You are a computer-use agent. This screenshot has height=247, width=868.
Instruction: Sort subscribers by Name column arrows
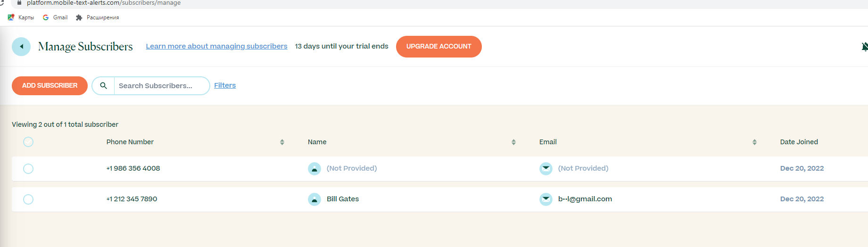coord(513,142)
